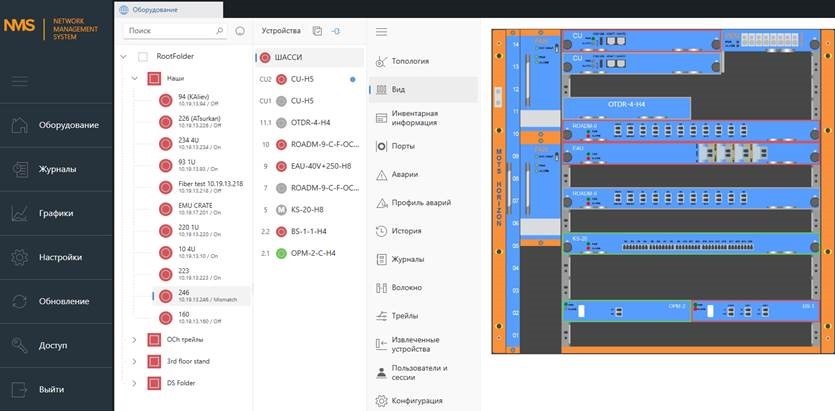
Task: Click the OTDR-4-H4 module in chassis view
Action: (x=626, y=104)
